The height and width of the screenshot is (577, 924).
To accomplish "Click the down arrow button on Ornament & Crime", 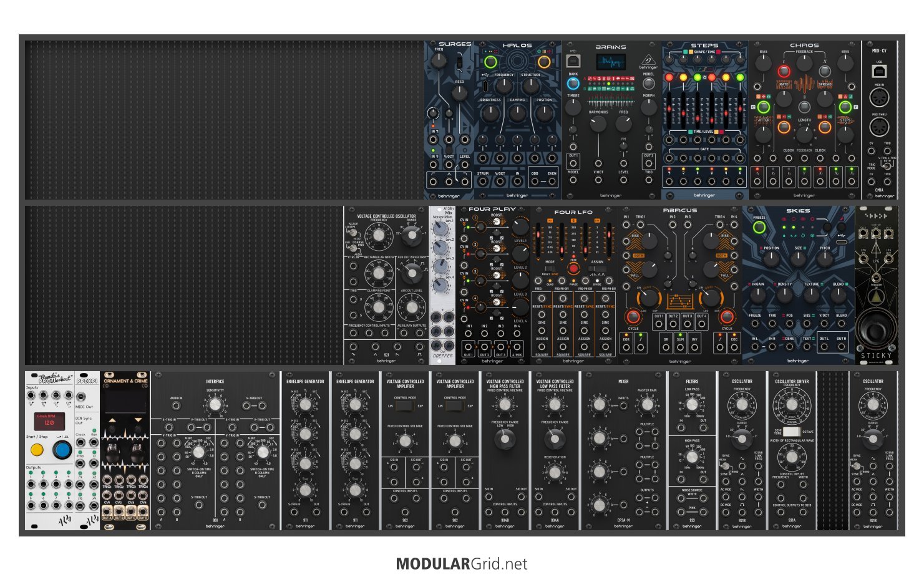I will (137, 420).
